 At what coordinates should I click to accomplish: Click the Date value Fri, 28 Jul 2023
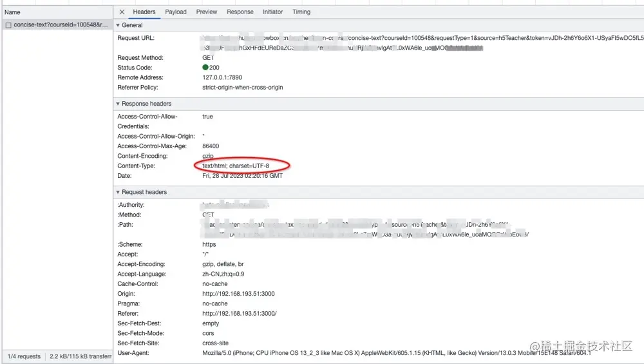coord(242,176)
